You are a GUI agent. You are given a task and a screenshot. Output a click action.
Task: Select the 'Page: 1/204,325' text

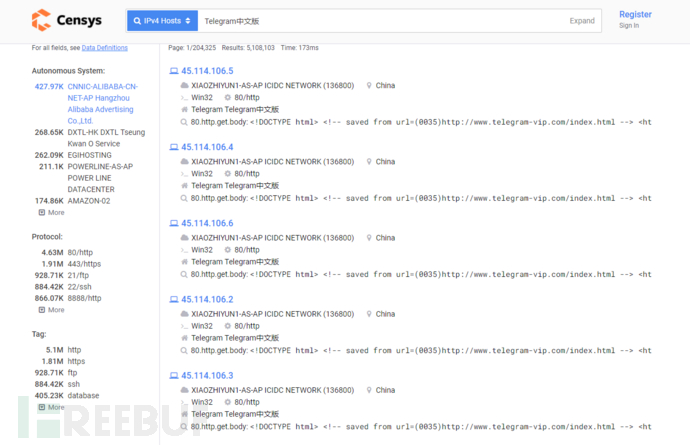tap(192, 48)
